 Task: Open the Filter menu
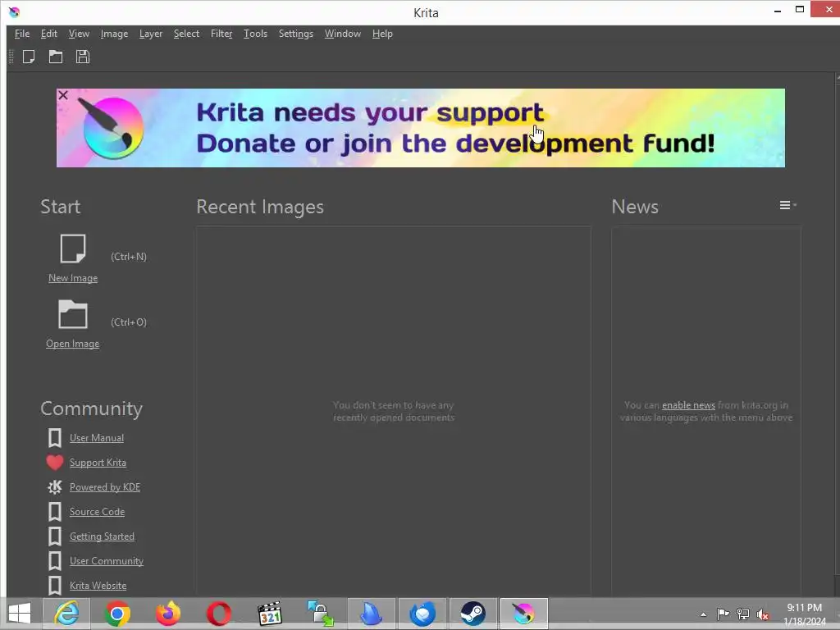[x=221, y=34]
